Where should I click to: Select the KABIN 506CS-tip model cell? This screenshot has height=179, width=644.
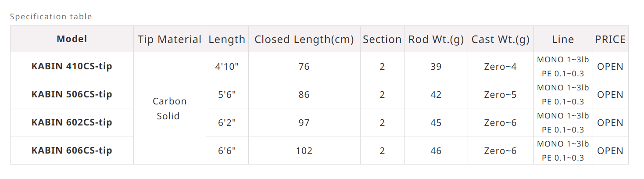pyautogui.click(x=72, y=94)
